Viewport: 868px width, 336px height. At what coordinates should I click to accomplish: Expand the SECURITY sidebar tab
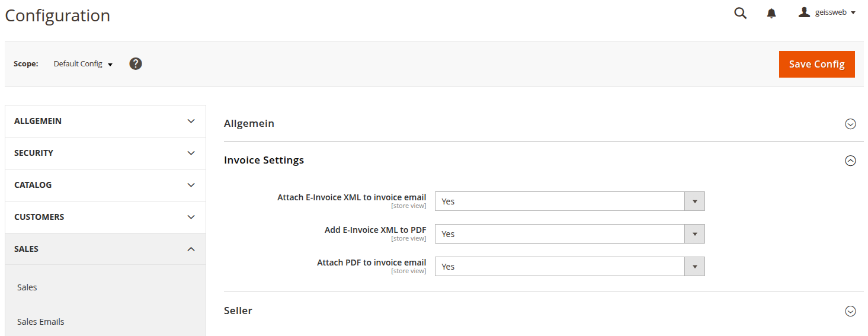coord(105,153)
